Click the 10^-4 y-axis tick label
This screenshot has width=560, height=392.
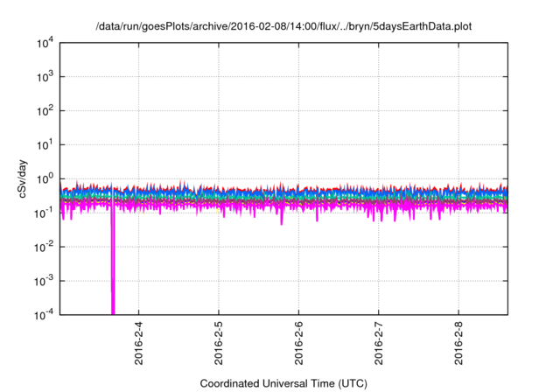pyautogui.click(x=44, y=314)
